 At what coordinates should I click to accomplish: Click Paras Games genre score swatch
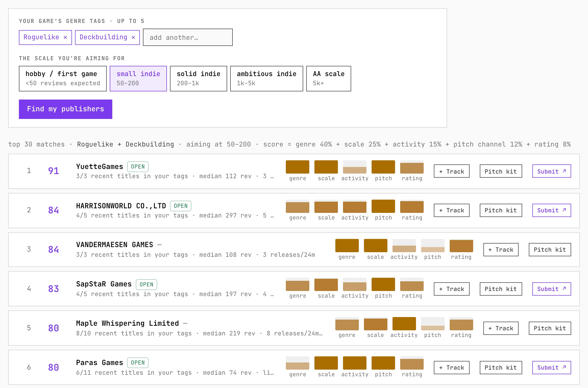298,363
